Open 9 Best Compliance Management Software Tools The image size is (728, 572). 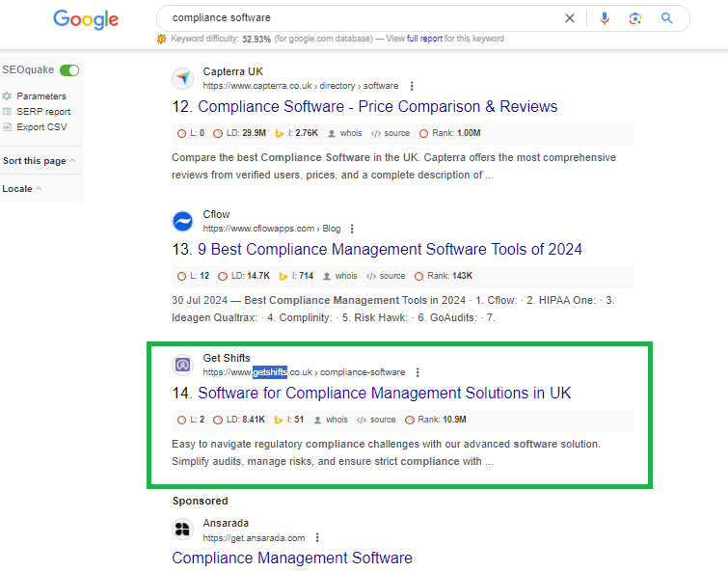pyautogui.click(x=390, y=249)
